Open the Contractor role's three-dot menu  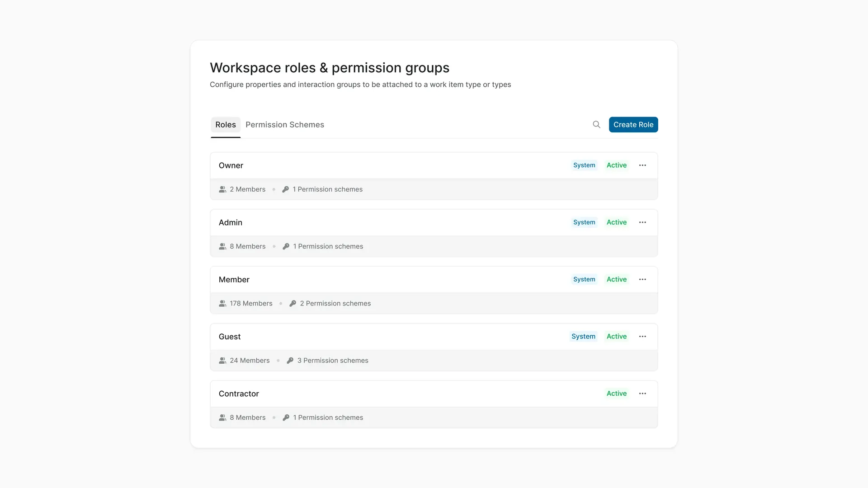tap(642, 394)
